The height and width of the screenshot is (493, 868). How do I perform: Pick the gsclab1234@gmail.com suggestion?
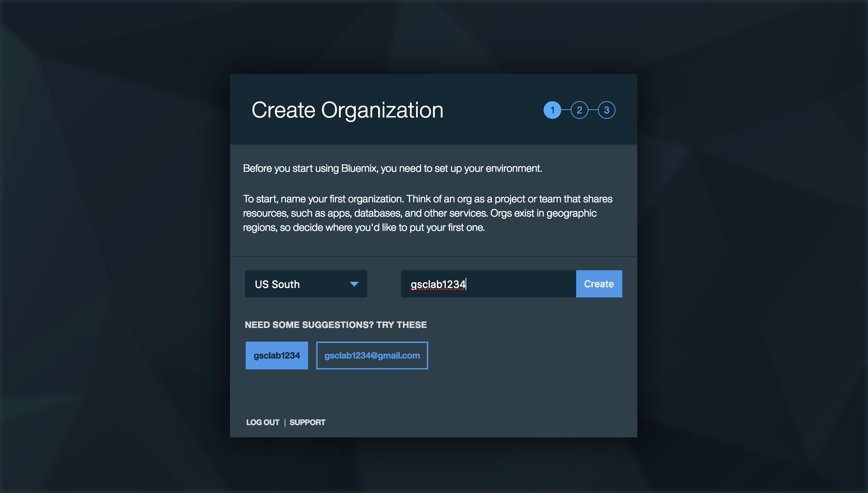372,355
